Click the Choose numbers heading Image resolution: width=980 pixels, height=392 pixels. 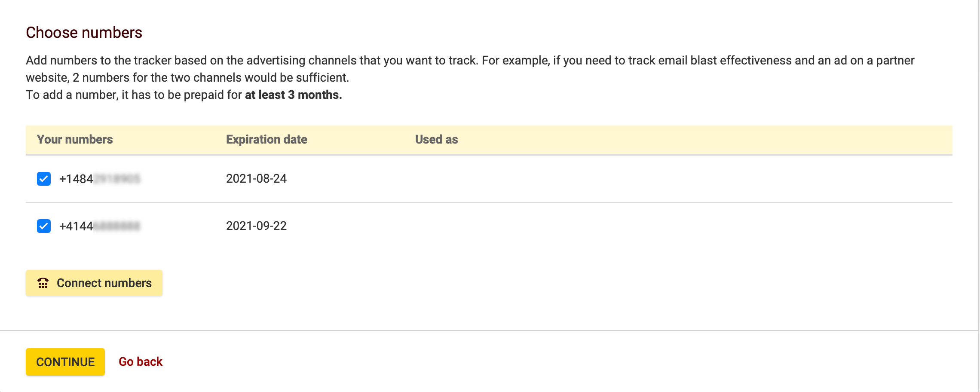coord(84,33)
